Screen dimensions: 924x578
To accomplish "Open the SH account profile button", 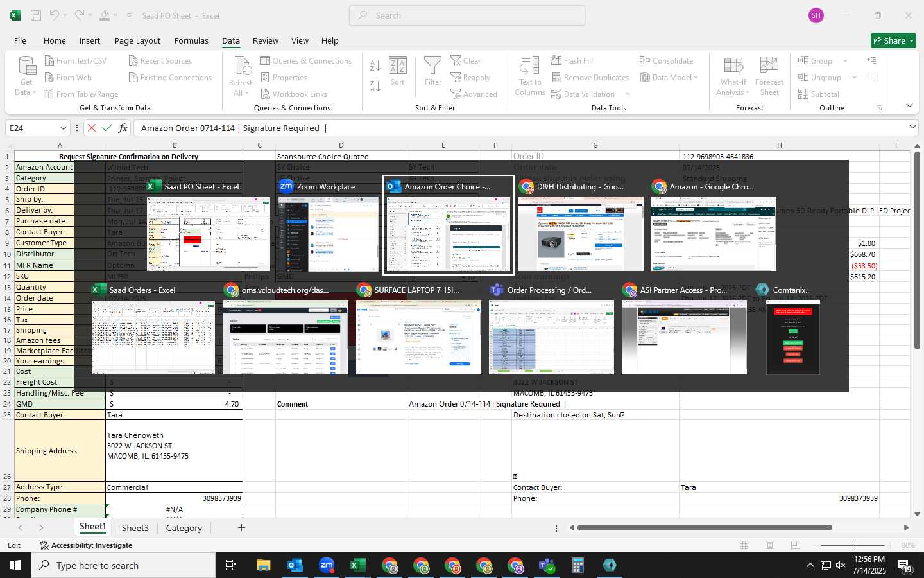I will coord(816,15).
